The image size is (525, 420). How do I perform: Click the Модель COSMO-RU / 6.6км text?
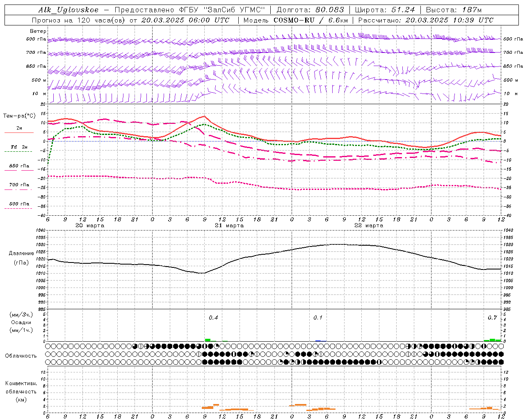click(x=296, y=20)
